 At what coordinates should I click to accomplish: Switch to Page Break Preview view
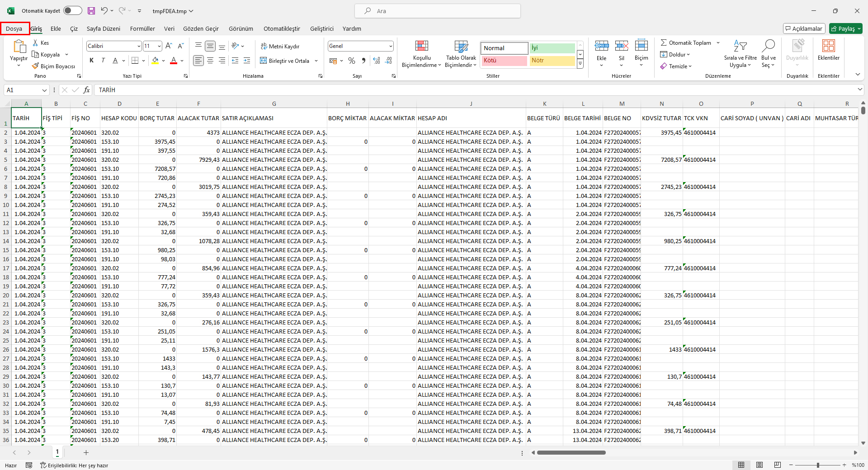(777, 465)
